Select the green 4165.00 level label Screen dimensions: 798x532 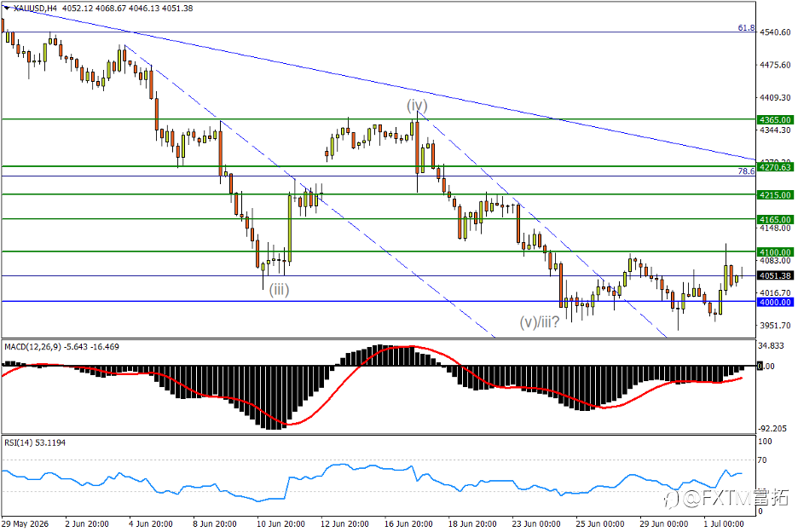click(x=776, y=219)
